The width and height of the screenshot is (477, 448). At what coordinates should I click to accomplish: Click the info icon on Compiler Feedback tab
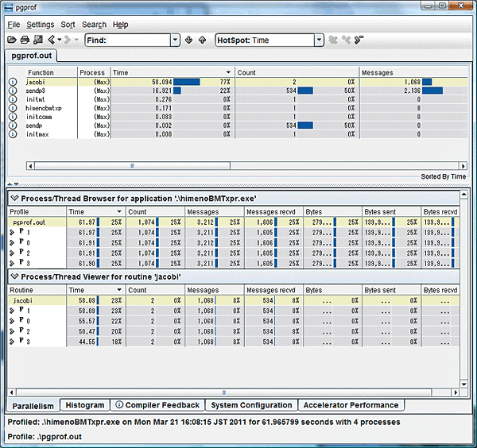[x=119, y=406]
